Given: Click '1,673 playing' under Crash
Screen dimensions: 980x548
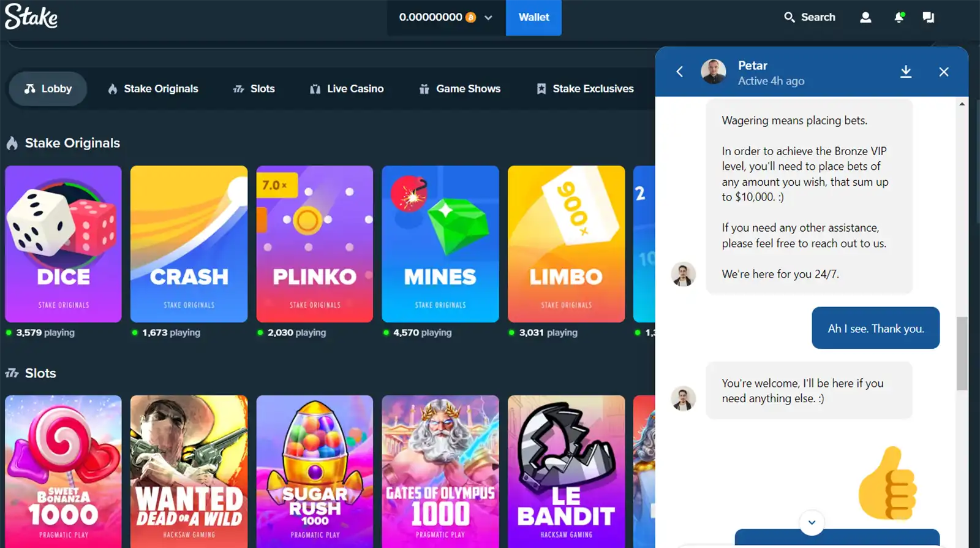Looking at the screenshot, I should pos(171,332).
